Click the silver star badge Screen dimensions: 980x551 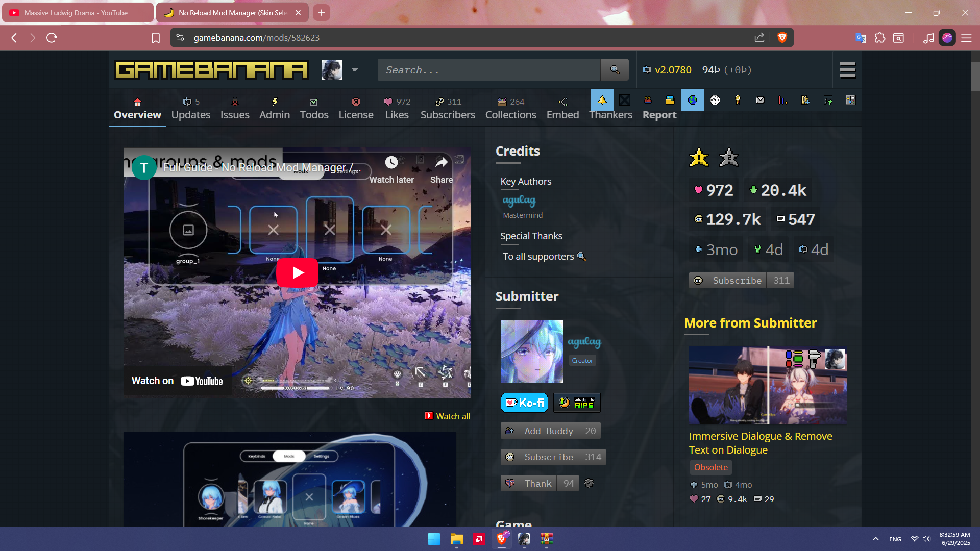[x=729, y=158]
